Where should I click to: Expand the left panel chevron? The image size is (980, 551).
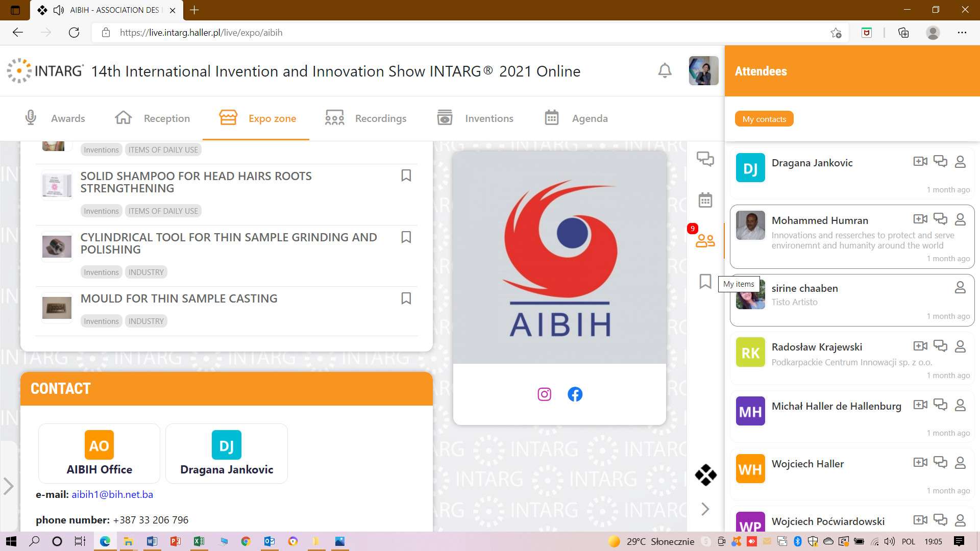click(x=8, y=486)
